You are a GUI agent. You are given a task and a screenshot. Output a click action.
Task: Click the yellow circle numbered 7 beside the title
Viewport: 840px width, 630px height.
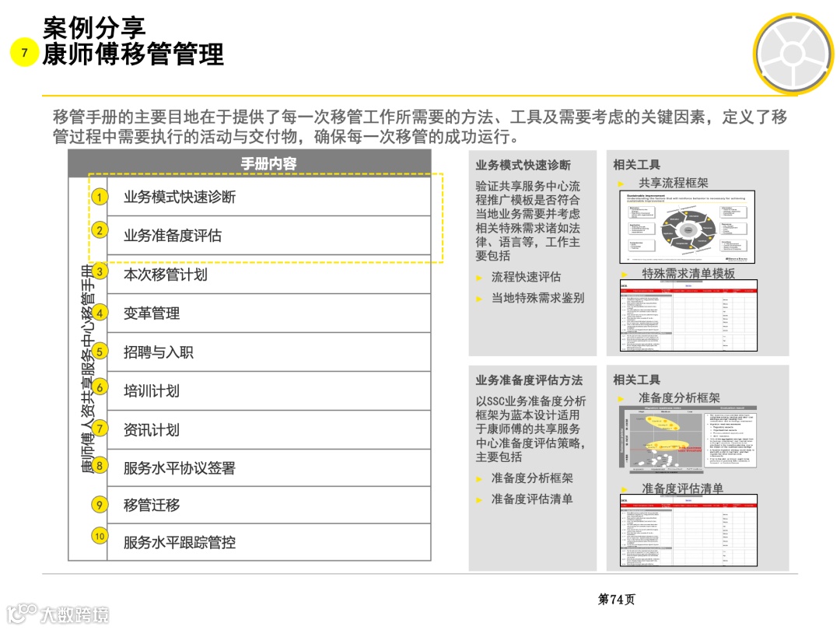(25, 52)
